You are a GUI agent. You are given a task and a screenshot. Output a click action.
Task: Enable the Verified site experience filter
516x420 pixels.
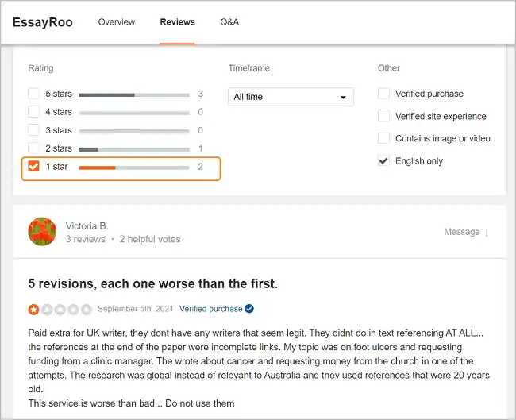click(x=383, y=116)
